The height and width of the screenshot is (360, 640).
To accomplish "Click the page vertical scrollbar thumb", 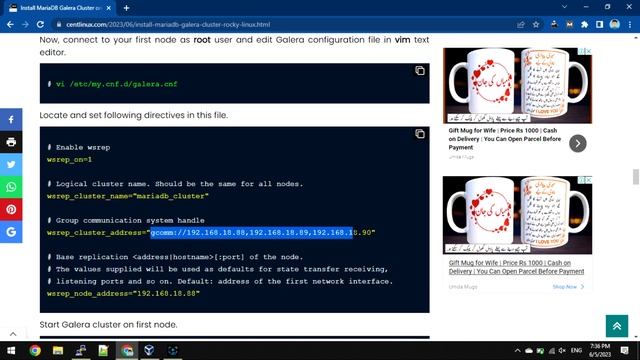I will (x=636, y=177).
